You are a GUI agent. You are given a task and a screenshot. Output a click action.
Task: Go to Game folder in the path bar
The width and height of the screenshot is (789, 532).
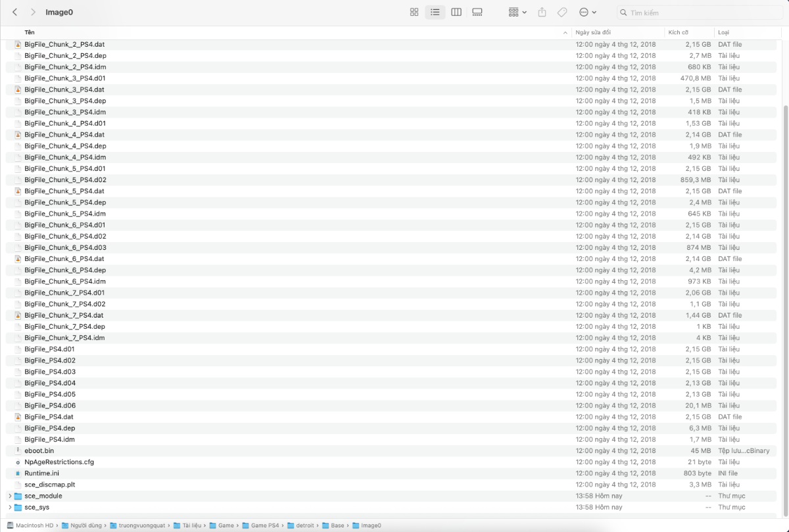(x=222, y=525)
